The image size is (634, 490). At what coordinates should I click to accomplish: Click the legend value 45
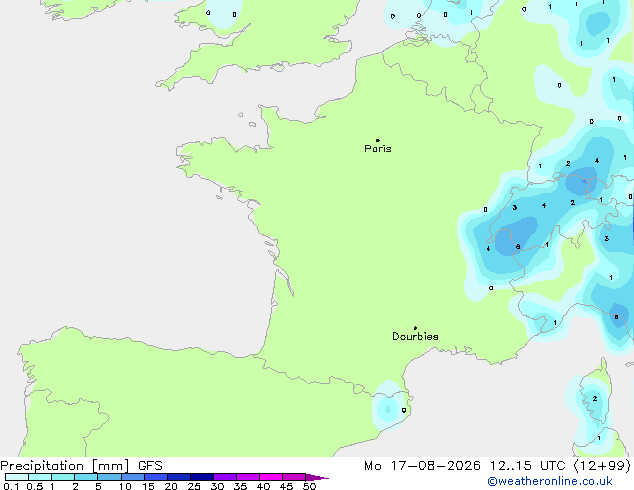[286, 486]
